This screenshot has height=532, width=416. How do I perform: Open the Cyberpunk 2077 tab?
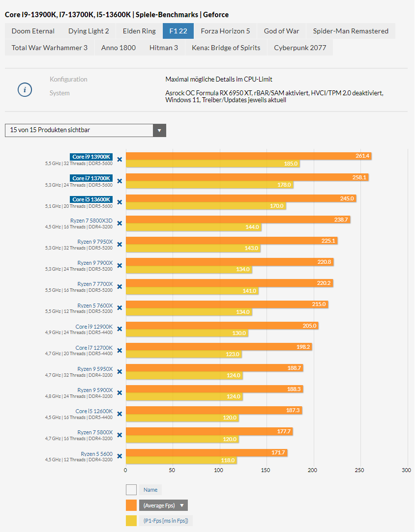tap(300, 48)
